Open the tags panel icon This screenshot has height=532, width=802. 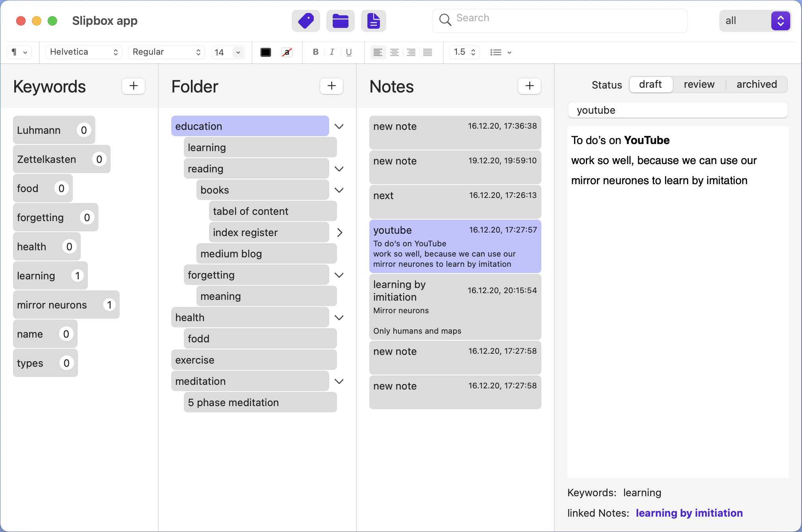pos(306,20)
